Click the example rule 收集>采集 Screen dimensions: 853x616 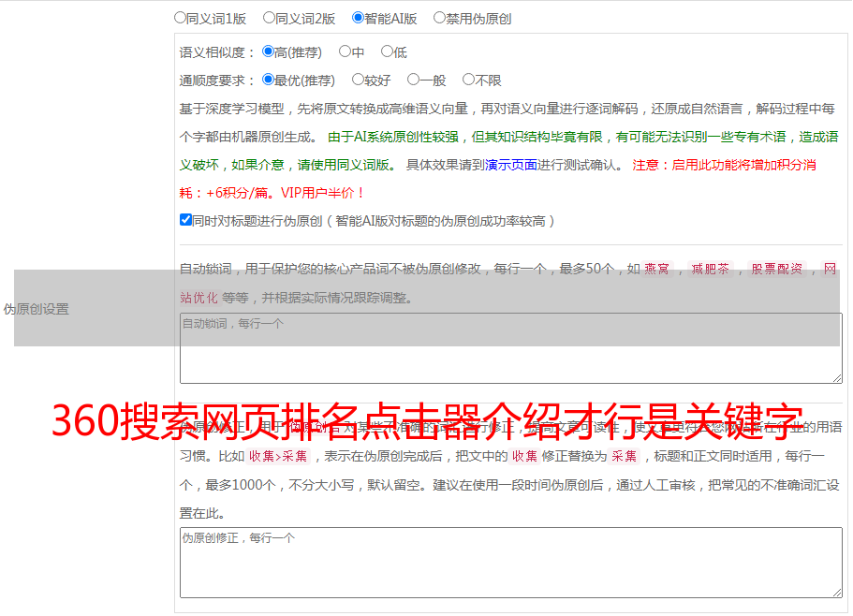point(278,456)
